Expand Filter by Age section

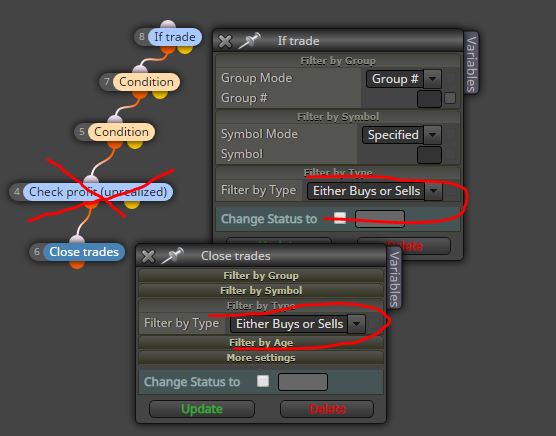261,342
